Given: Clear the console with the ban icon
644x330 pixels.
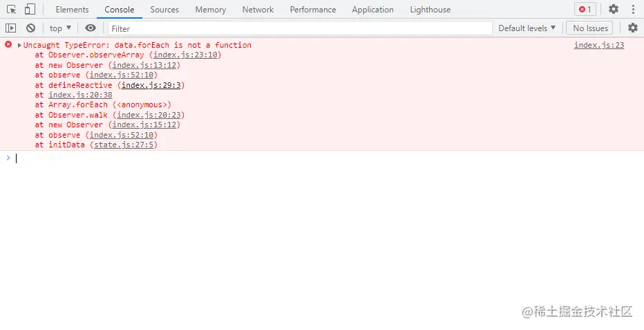Looking at the screenshot, I should (31, 28).
